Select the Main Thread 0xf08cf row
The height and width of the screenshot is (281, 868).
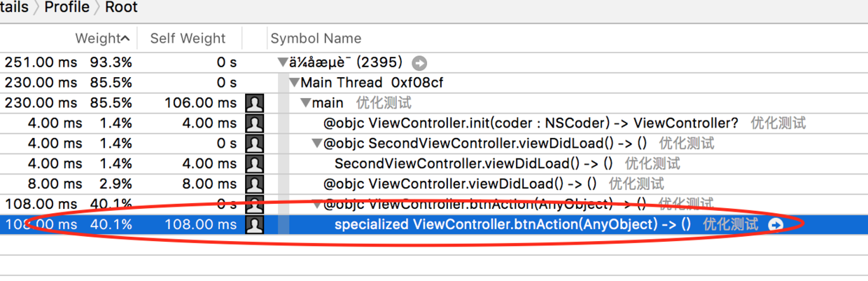pos(372,83)
